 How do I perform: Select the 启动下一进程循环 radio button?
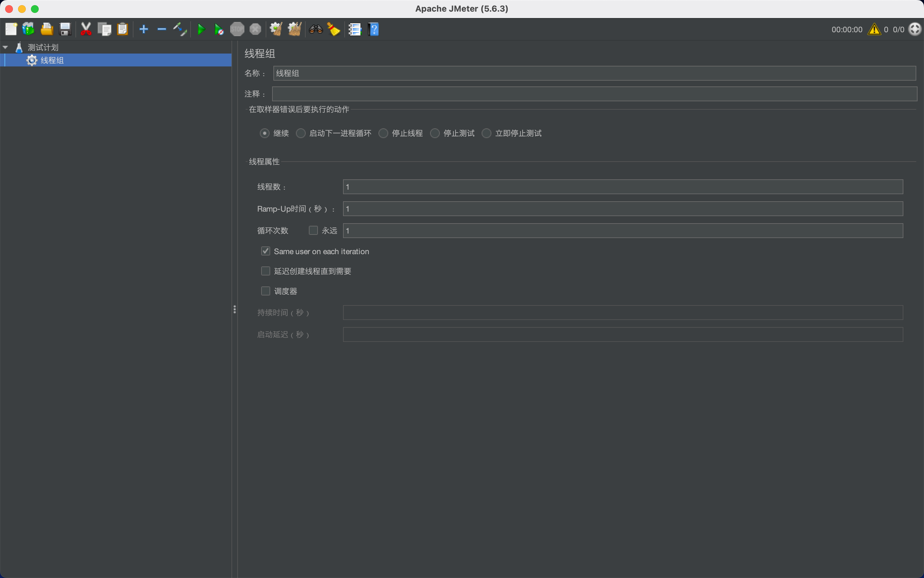pyautogui.click(x=301, y=133)
